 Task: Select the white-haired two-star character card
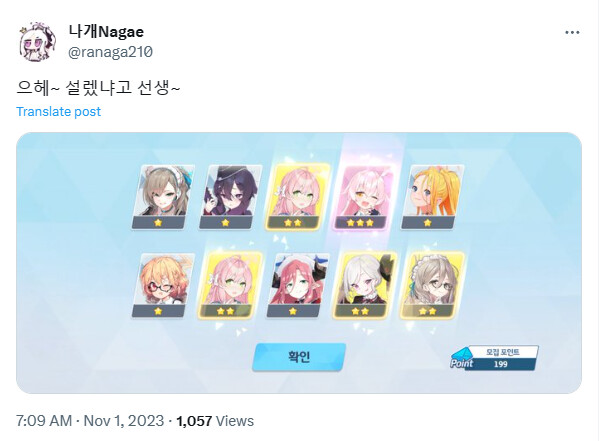pyautogui.click(x=365, y=285)
